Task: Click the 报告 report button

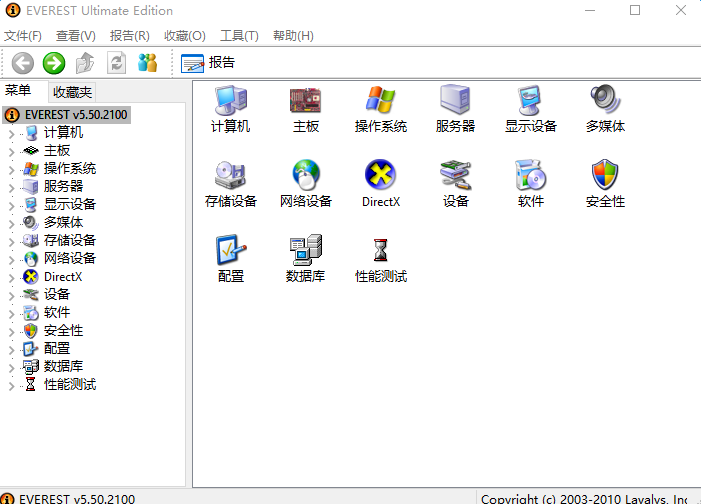Action: tap(208, 63)
